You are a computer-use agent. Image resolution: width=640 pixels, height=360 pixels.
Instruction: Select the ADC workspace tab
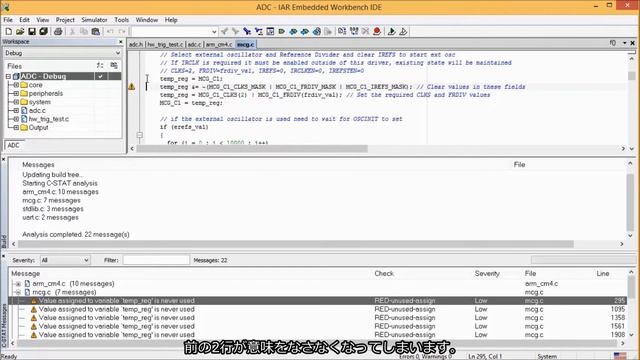coord(13,145)
